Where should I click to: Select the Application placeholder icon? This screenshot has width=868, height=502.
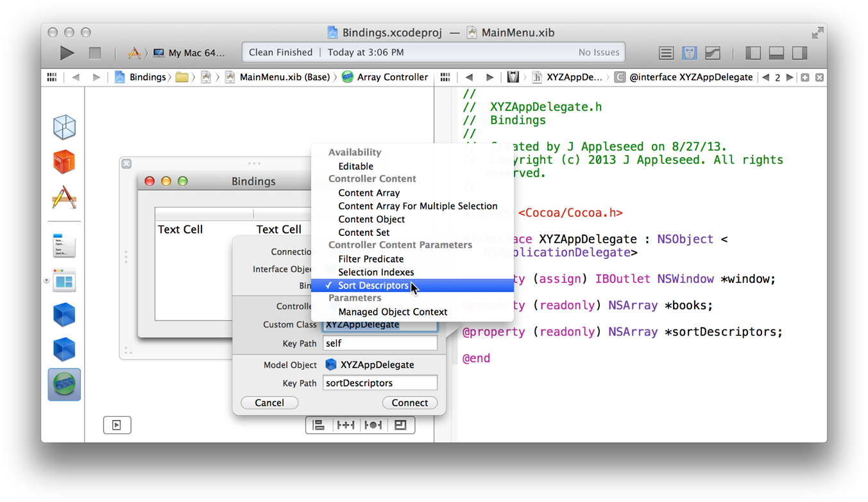(64, 197)
